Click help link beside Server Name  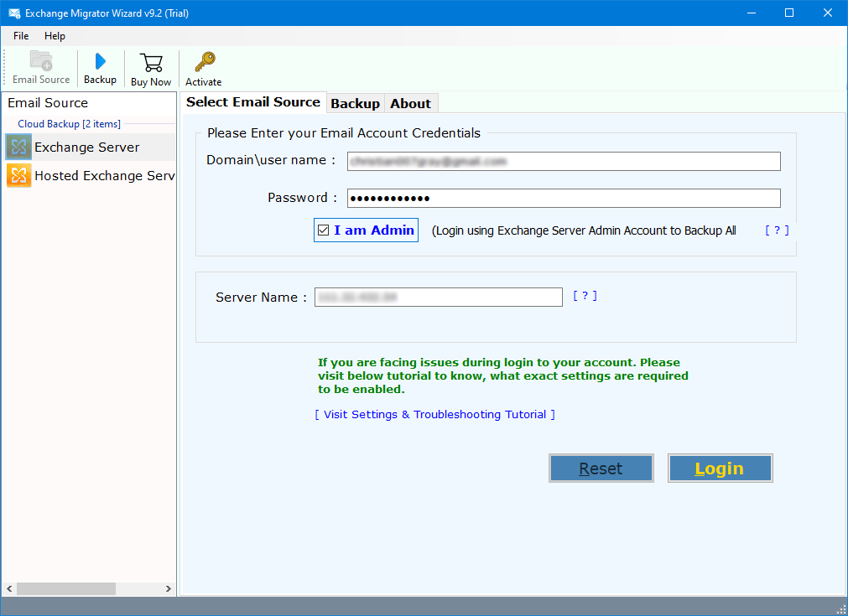point(585,296)
